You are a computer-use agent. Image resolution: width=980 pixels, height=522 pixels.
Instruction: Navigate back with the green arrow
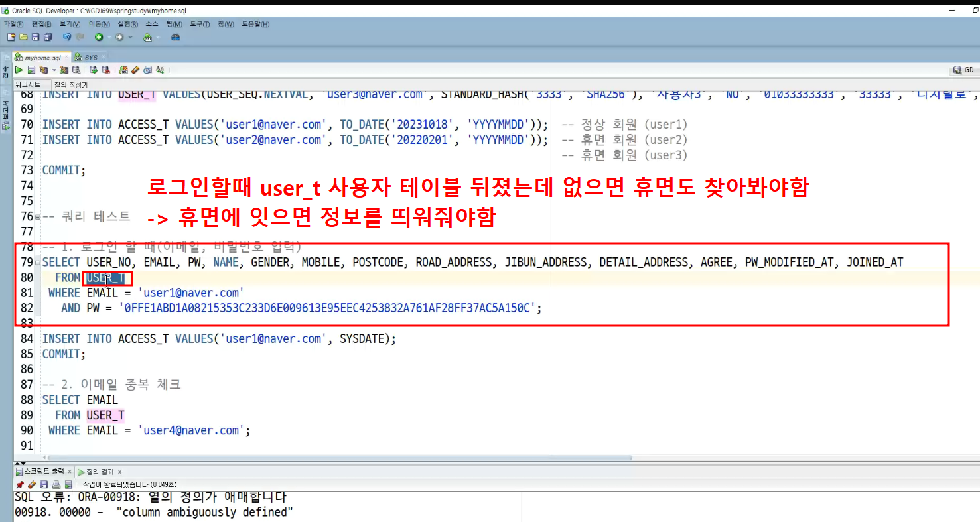(98, 37)
